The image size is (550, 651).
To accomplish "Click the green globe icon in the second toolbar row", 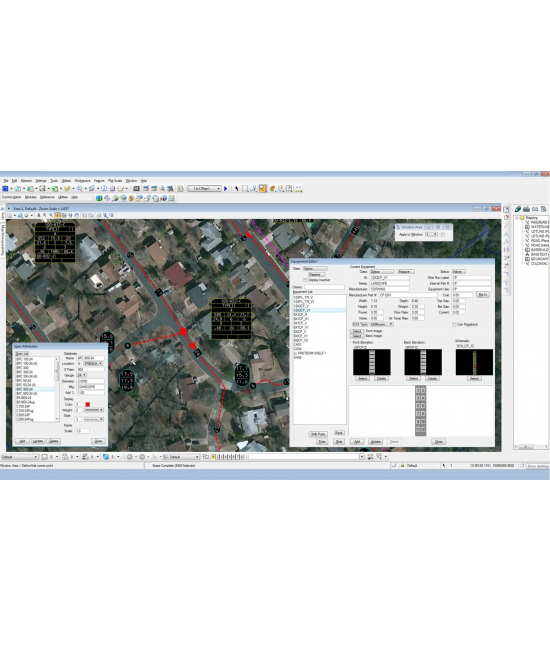I will [x=99, y=198].
